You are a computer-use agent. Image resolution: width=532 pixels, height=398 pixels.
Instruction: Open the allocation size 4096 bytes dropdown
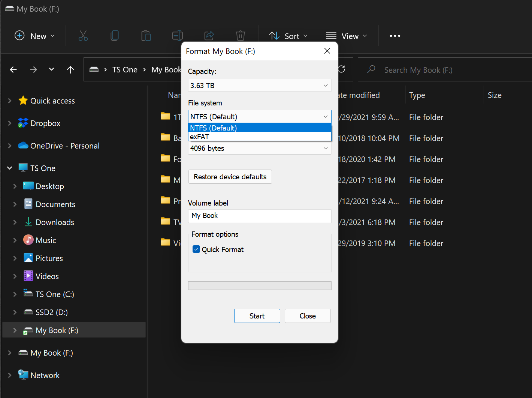pyautogui.click(x=259, y=148)
